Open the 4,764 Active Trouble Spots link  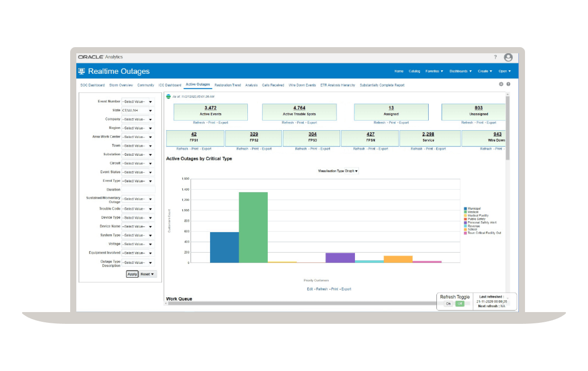coord(299,109)
